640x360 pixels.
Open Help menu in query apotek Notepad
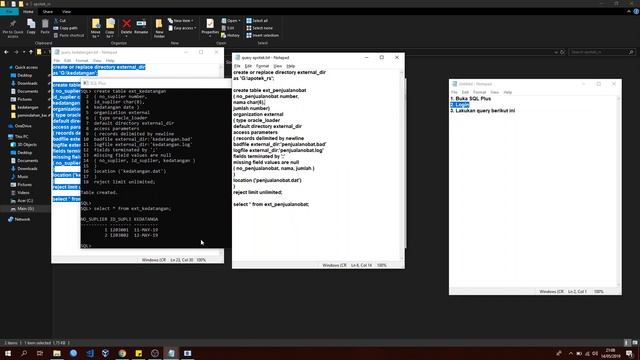coord(291,66)
